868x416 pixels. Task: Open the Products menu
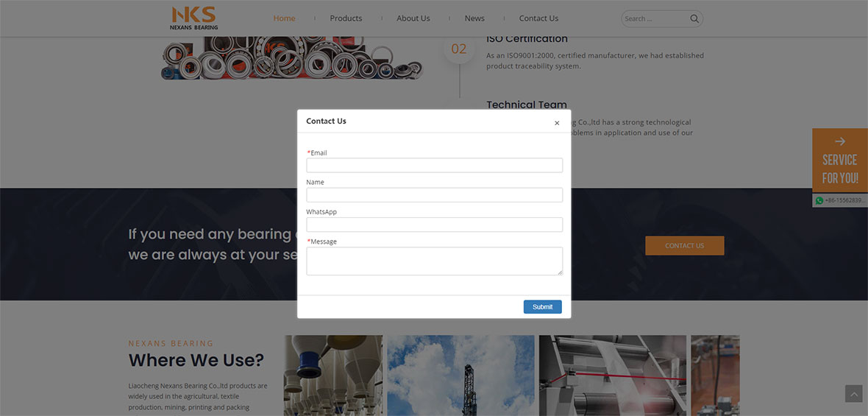pyautogui.click(x=346, y=18)
